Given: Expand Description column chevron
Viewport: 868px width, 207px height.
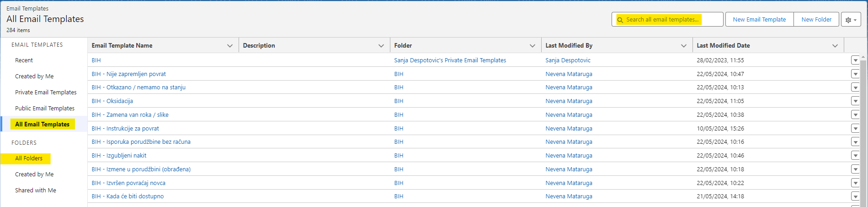Looking at the screenshot, I should 381,46.
